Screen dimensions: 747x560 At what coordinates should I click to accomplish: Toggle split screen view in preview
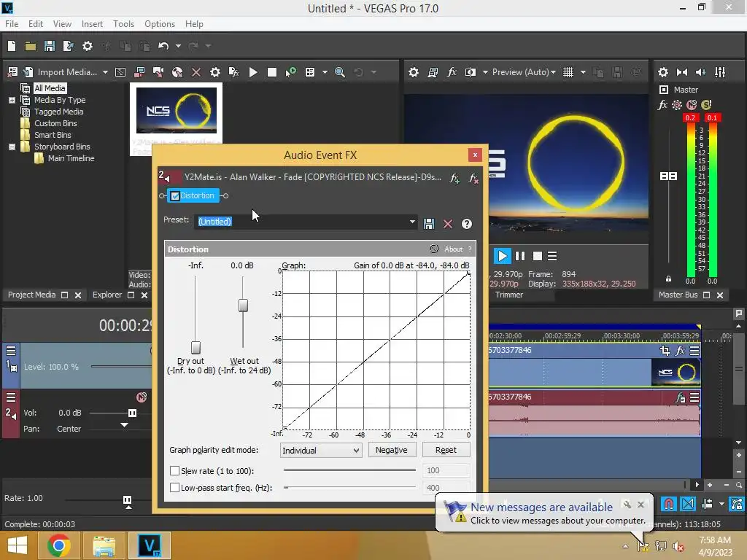[x=471, y=72]
